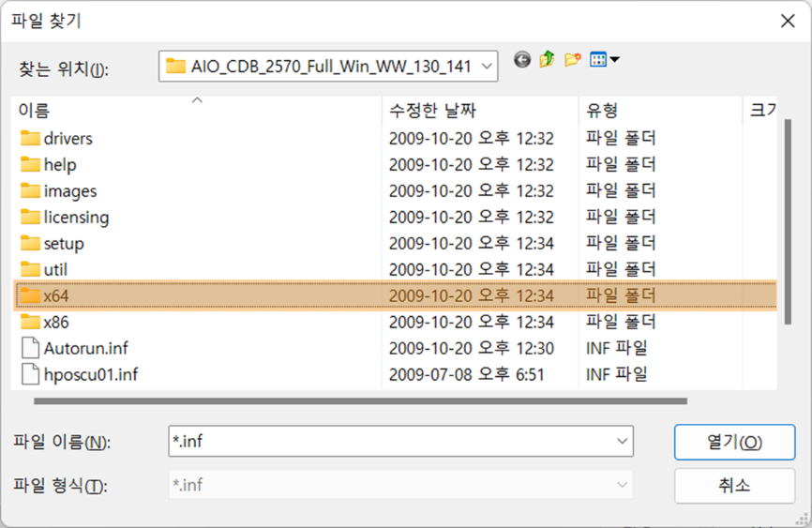Click the drivers folder name
The width and height of the screenshot is (812, 528).
click(x=68, y=139)
